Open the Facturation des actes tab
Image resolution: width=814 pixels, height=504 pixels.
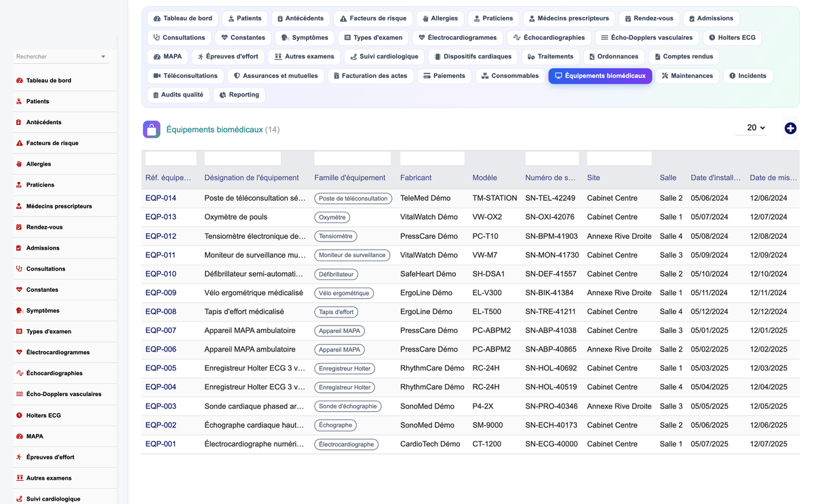tap(370, 76)
